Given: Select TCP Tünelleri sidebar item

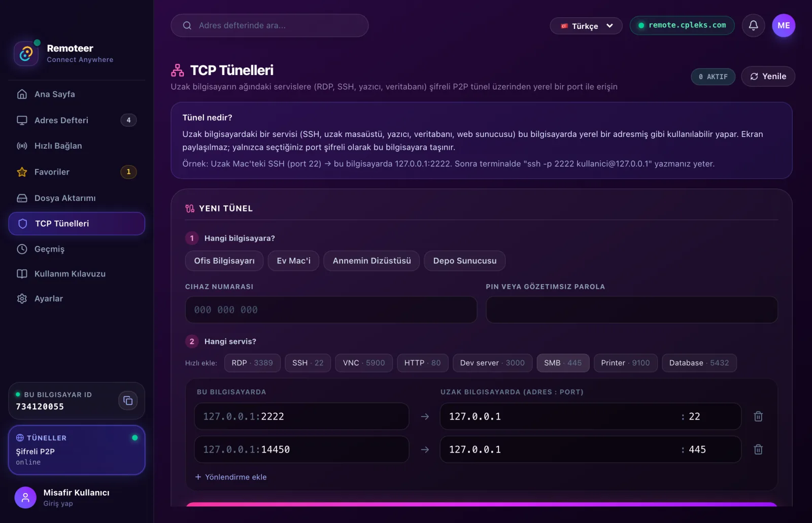Looking at the screenshot, I should [77, 224].
